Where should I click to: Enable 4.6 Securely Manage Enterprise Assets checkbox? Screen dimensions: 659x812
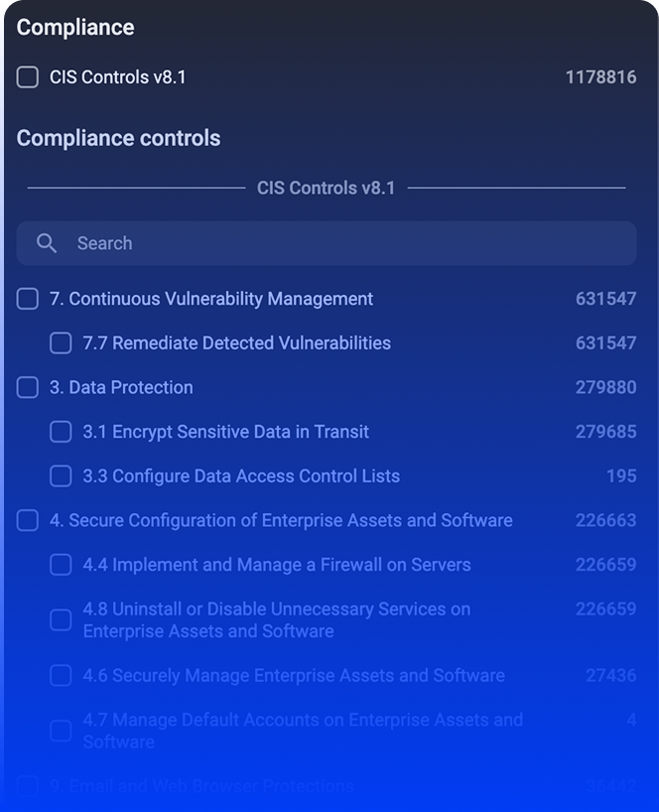60,675
